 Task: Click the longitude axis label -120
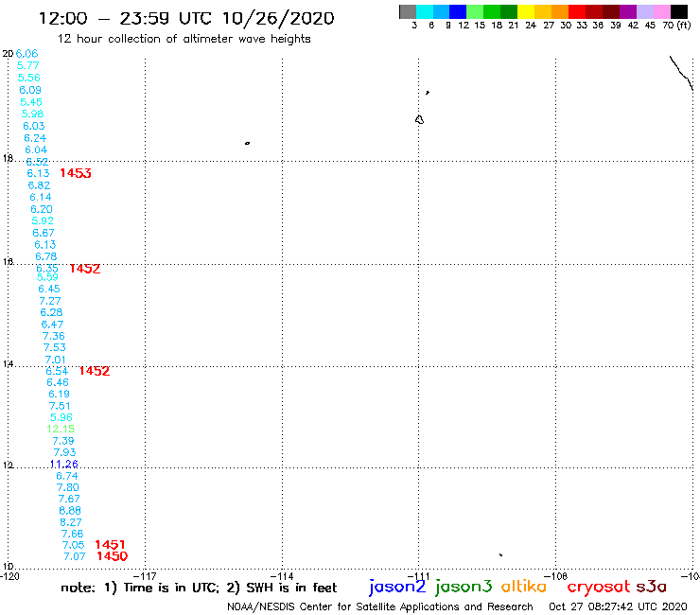click(9, 576)
